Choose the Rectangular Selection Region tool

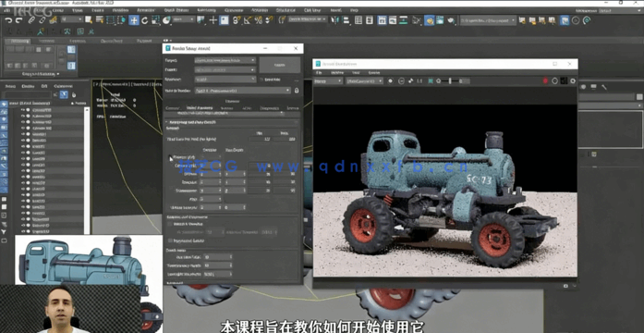111,19
